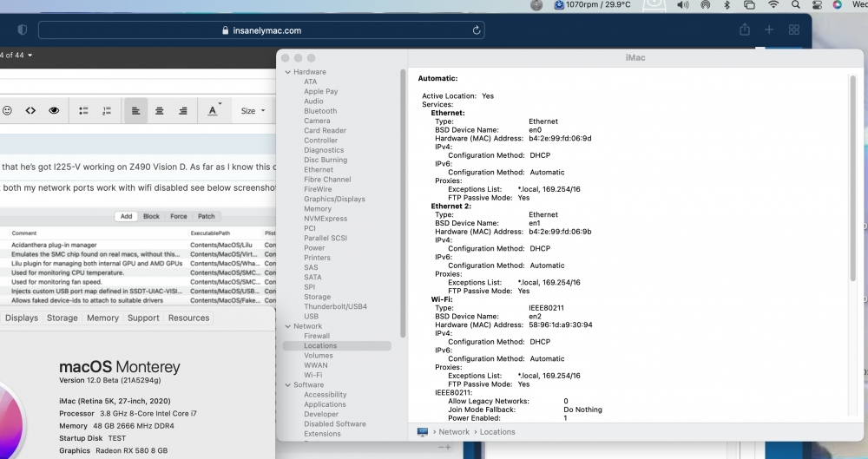Click the Safari privacy shield icon
The image size is (868, 459).
tap(23, 30)
